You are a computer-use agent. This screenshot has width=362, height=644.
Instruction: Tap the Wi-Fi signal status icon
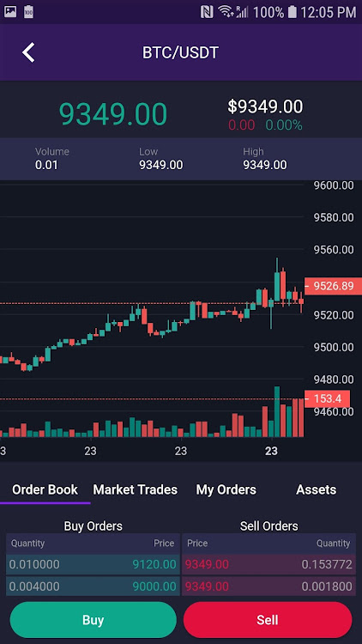coord(226,12)
